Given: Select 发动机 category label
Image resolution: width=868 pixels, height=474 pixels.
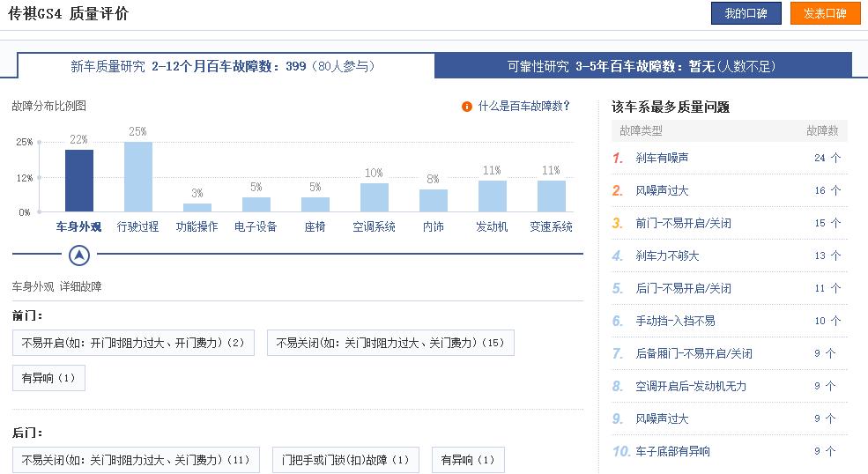Looking at the screenshot, I should [x=492, y=226].
